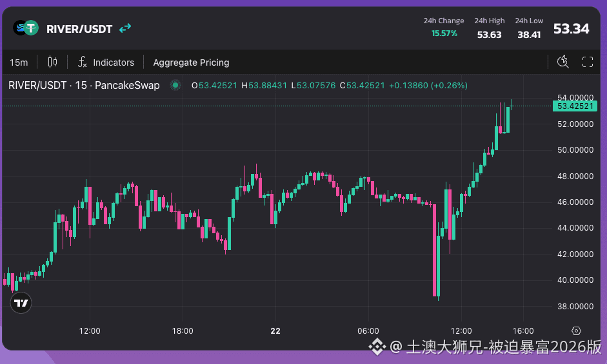Click the RIVER/USDT · 15 · PancakeSwap legend title
607x364 pixels.
click(x=84, y=85)
